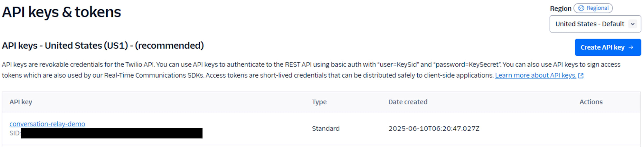The width and height of the screenshot is (644, 147).
Task: Open the Learn more about API keys link
Action: [535, 75]
